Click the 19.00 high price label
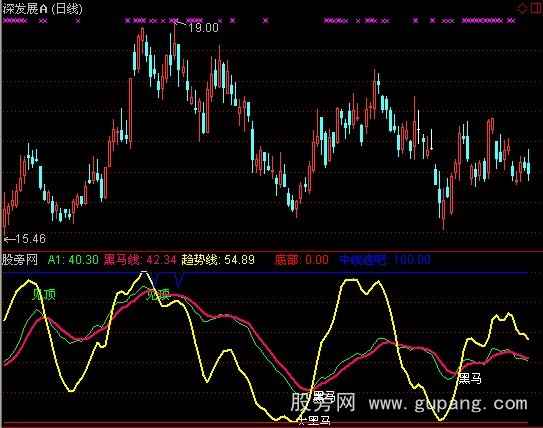The image size is (543, 428). 203,27
